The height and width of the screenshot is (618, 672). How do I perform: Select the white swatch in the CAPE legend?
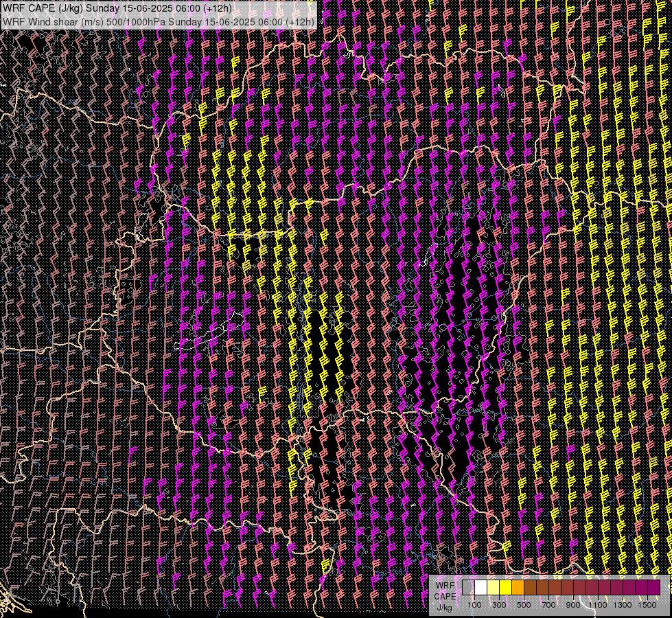click(x=481, y=587)
